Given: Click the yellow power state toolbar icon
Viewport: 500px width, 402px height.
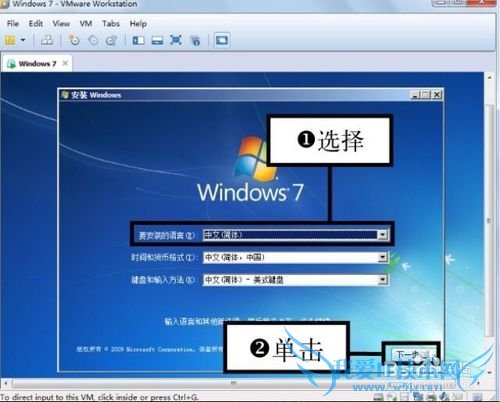Looking at the screenshot, I should (x=10, y=40).
